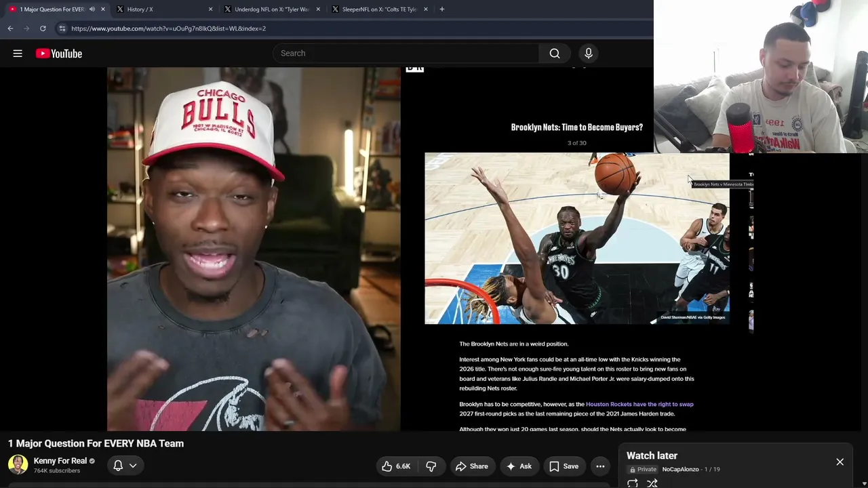Go forward with the browser forward arrow
The width and height of the screenshot is (868, 488).
pyautogui.click(x=26, y=28)
